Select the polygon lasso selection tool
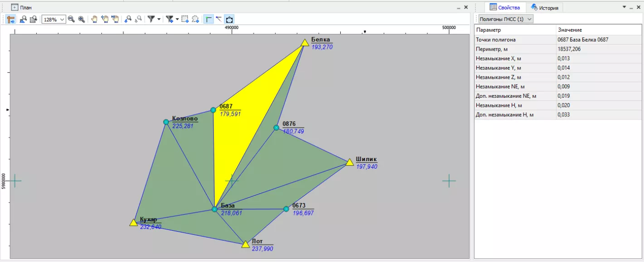 (195, 19)
